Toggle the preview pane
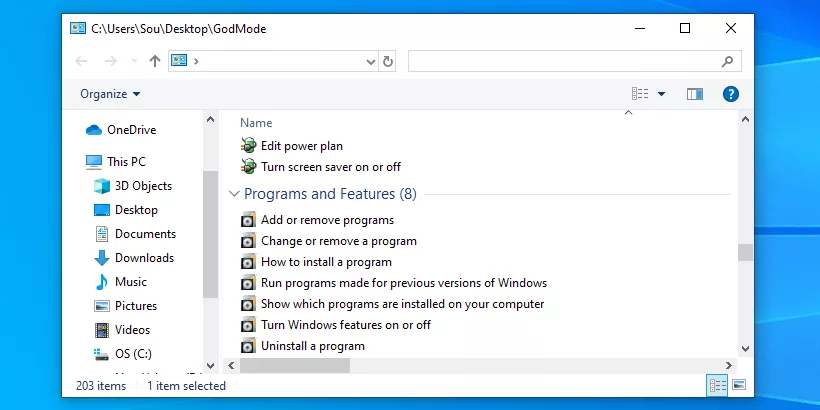Viewport: 820px width, 410px height. pos(694,94)
